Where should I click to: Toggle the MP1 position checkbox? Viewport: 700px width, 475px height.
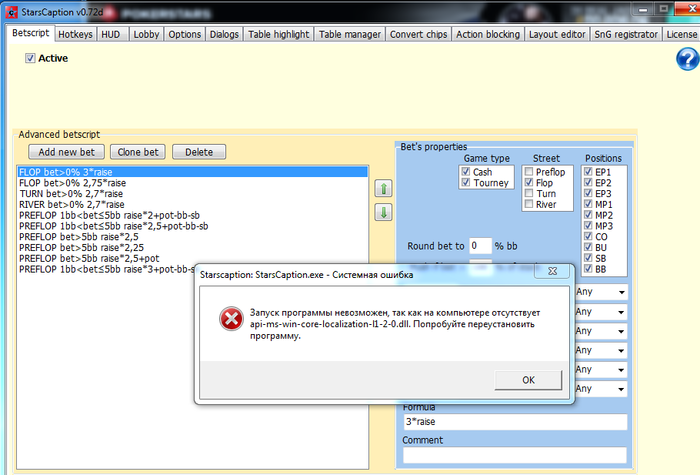click(x=588, y=204)
